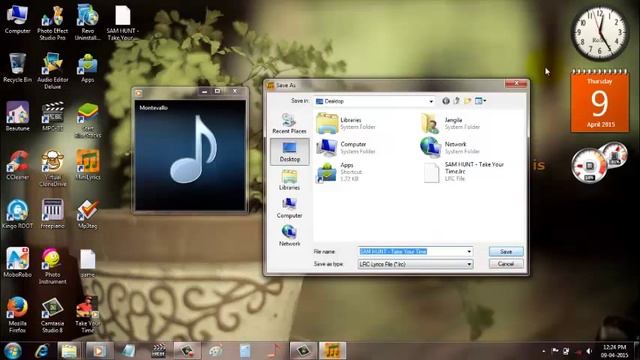Select Freepiano desktop icon
The height and width of the screenshot is (360, 640).
(x=52, y=213)
